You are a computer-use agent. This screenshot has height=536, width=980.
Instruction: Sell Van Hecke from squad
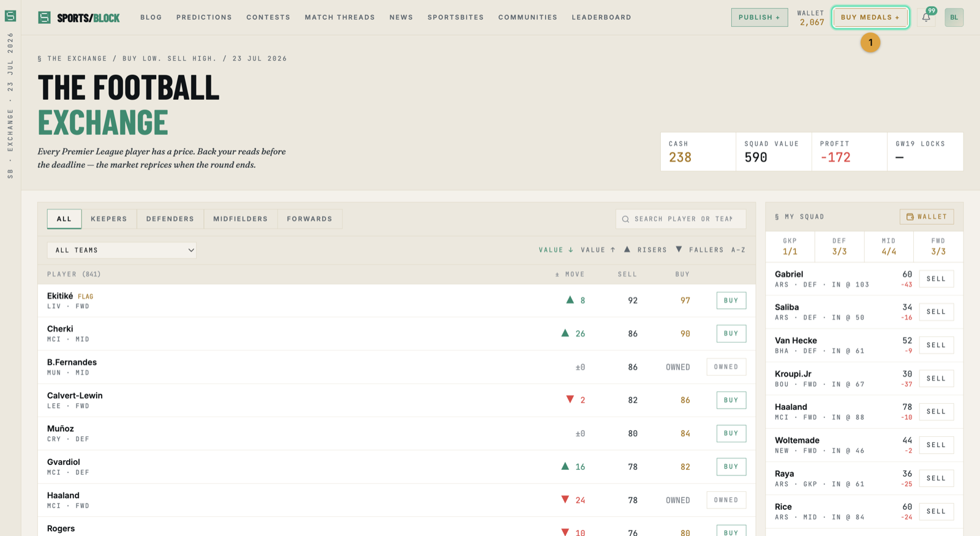pyautogui.click(x=937, y=345)
